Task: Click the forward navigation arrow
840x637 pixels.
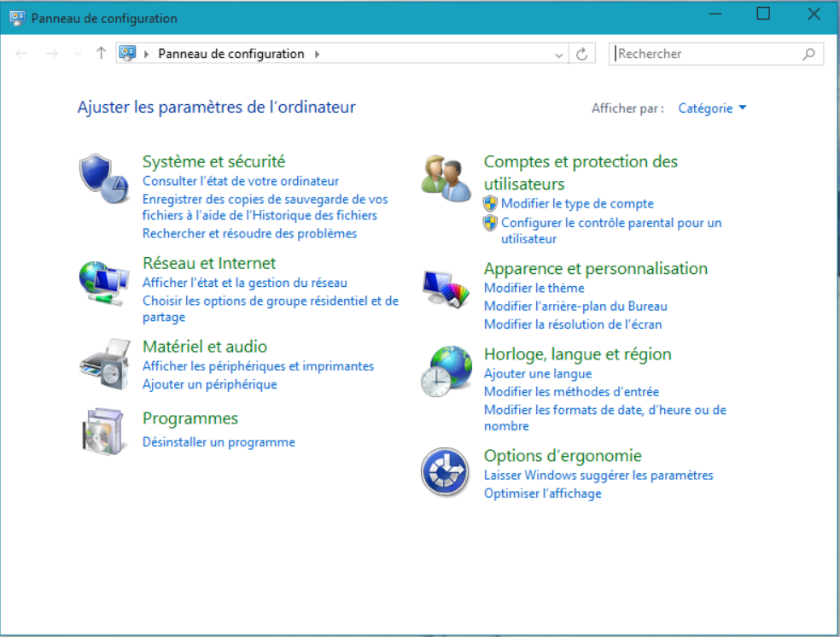Action: tap(51, 54)
